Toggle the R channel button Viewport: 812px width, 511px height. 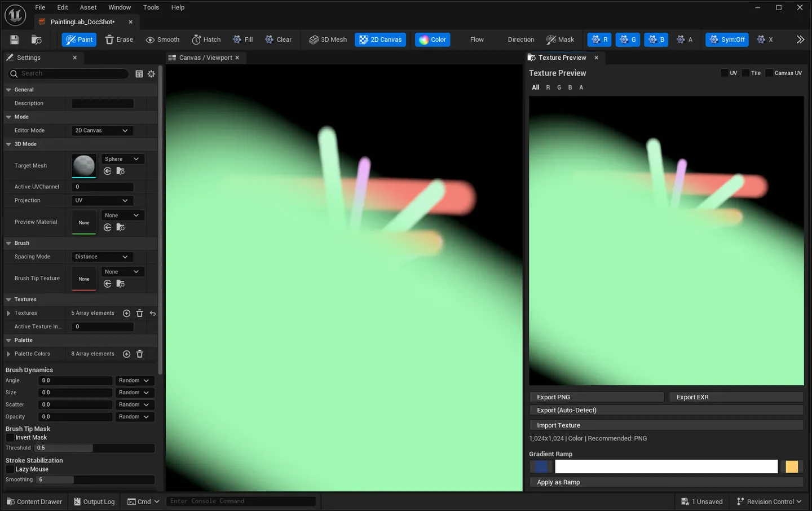pos(599,39)
